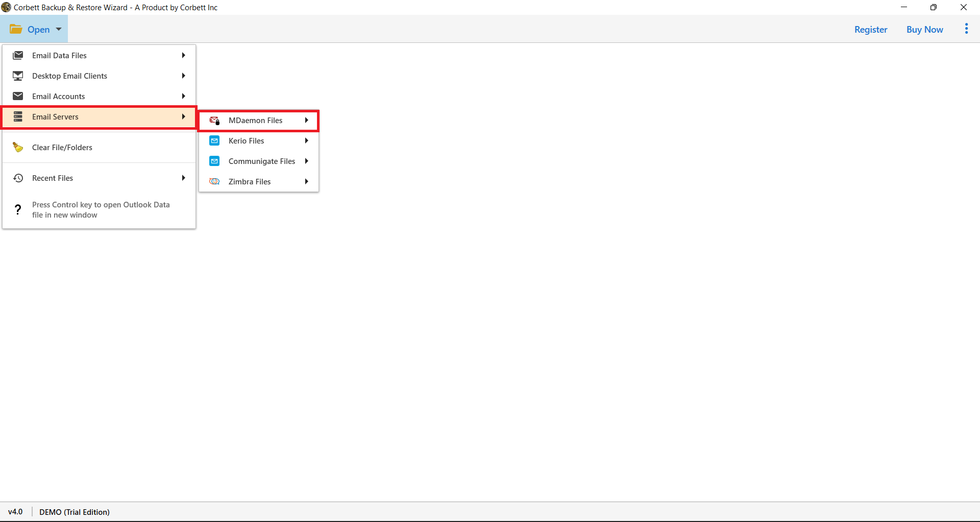Expand the Kerio Files submenu arrow
Viewport: 980px width, 522px height.
[x=306, y=140]
